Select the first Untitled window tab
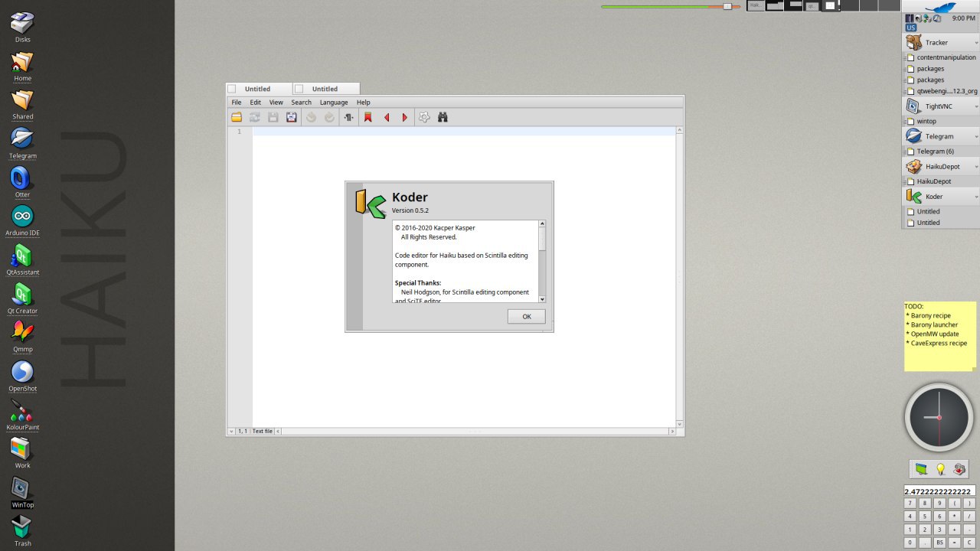This screenshot has height=551, width=980. point(259,89)
